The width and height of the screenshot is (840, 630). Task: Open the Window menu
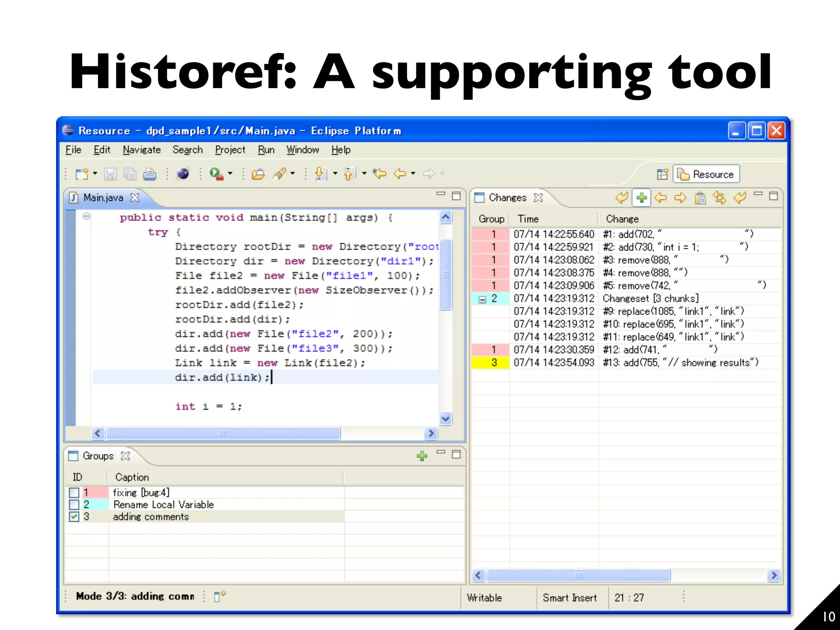click(x=303, y=150)
